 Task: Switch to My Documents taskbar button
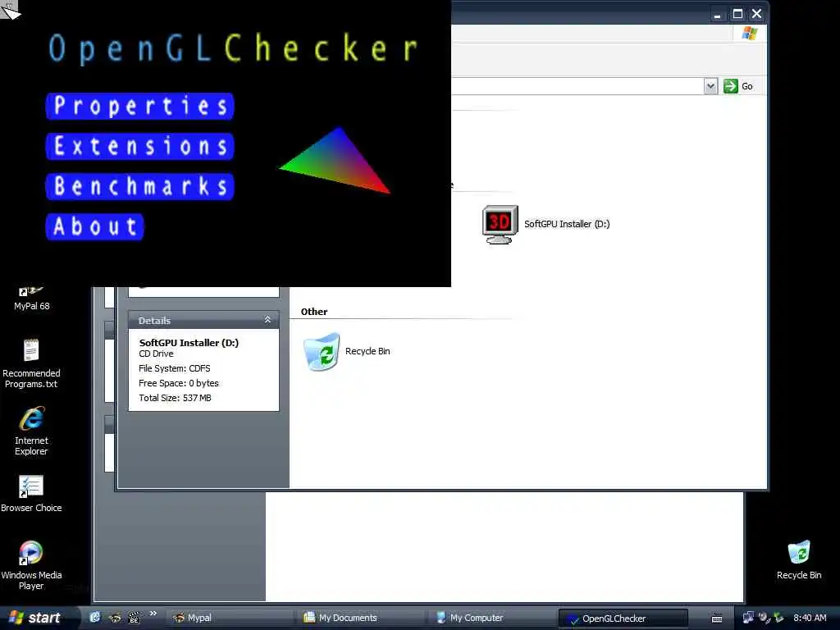coord(362,618)
